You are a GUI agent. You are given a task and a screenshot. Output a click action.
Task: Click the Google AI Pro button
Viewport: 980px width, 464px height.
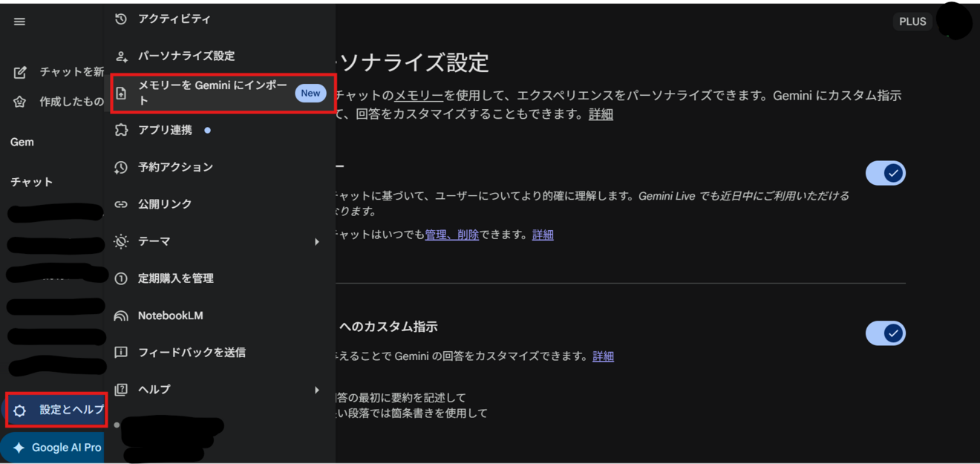(x=51, y=447)
